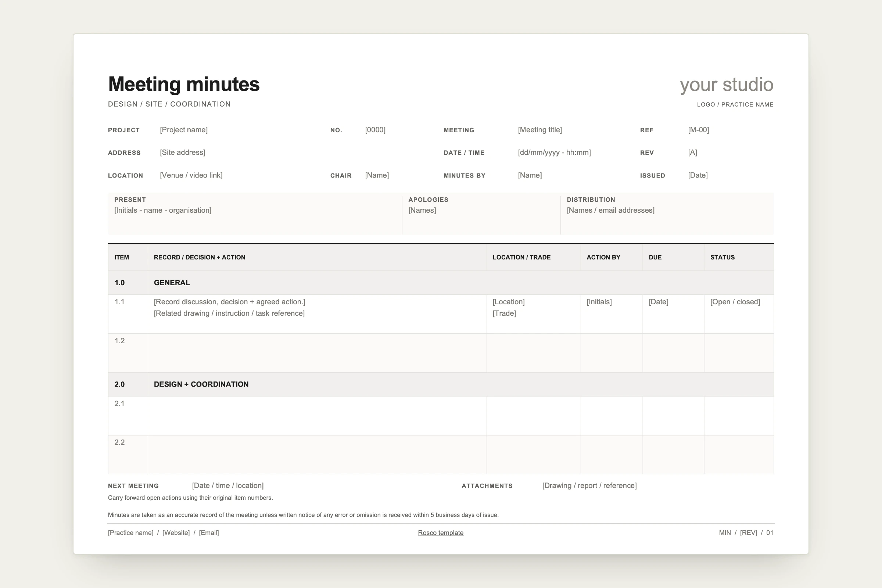Click the [REV] footer page code
Screen dimensions: 882x588
tap(749, 533)
